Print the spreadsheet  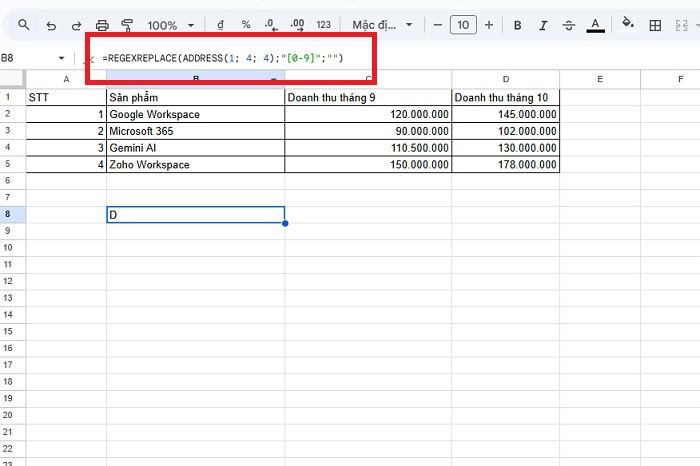coord(102,25)
